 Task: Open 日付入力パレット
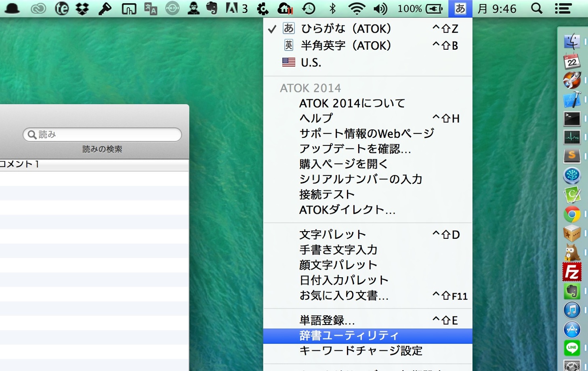pyautogui.click(x=367, y=280)
